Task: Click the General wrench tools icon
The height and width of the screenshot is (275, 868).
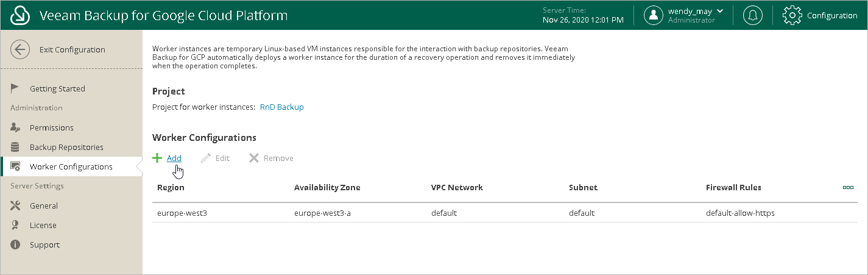Action: click(x=16, y=205)
